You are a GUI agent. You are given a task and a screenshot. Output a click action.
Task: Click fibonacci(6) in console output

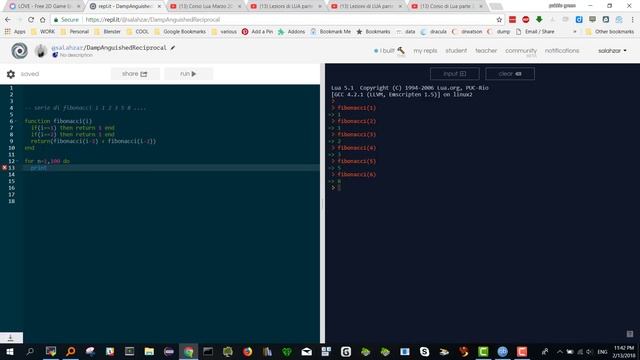click(x=356, y=174)
